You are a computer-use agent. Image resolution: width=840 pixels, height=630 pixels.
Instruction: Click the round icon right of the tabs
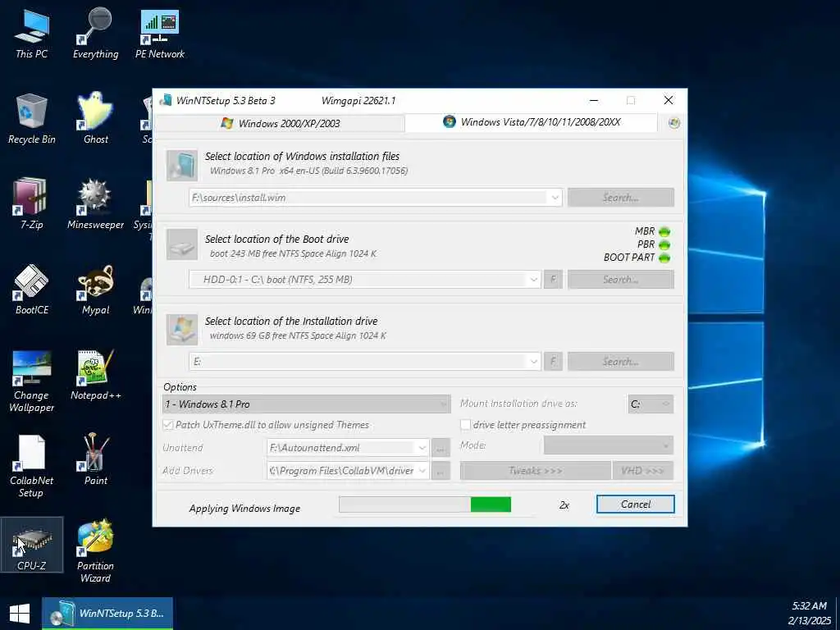[x=674, y=123]
